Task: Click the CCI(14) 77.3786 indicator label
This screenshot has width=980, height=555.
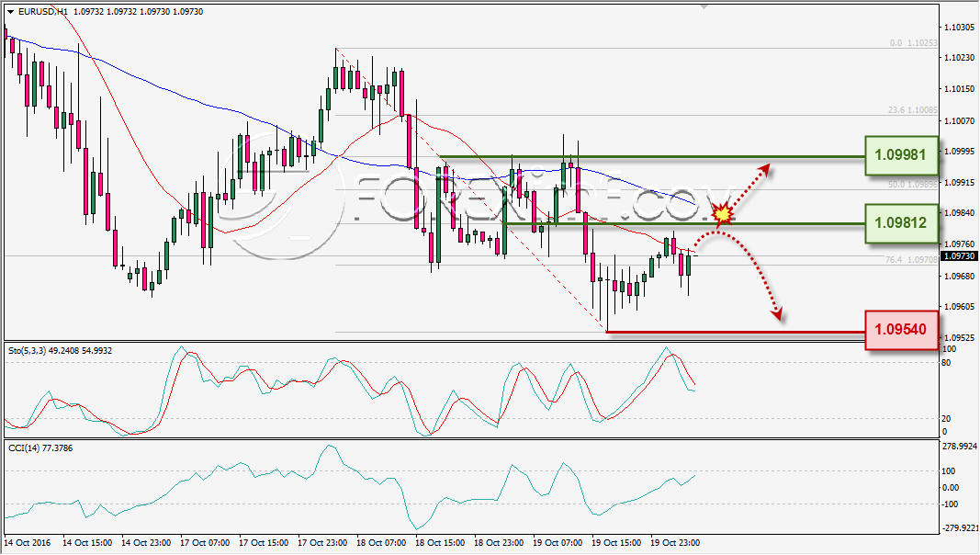Action: pos(40,448)
